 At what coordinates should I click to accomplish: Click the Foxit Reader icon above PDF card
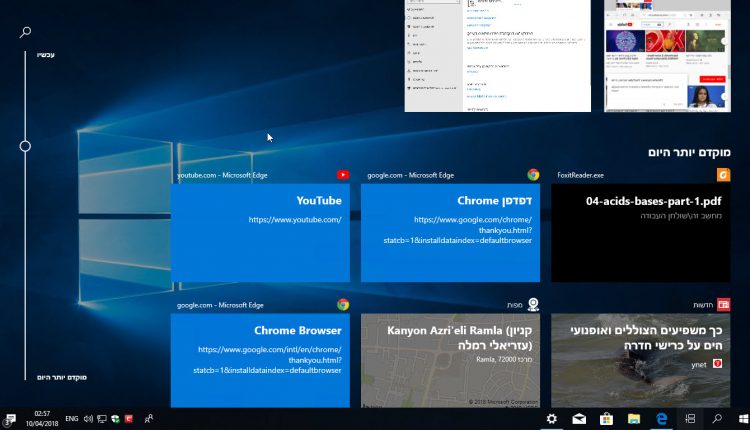pos(723,175)
